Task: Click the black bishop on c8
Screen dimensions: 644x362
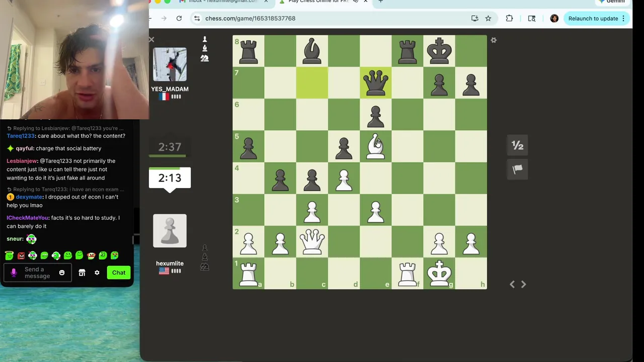Action: pos(312,51)
